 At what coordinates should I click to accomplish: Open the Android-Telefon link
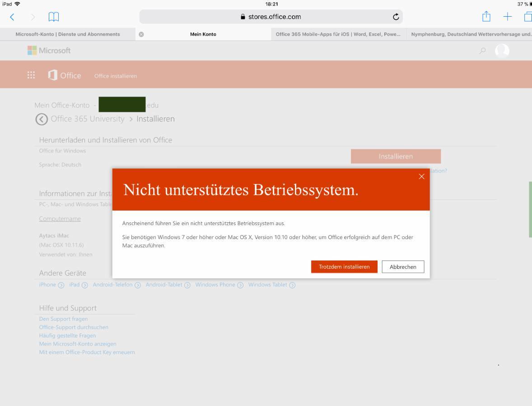tap(112, 285)
